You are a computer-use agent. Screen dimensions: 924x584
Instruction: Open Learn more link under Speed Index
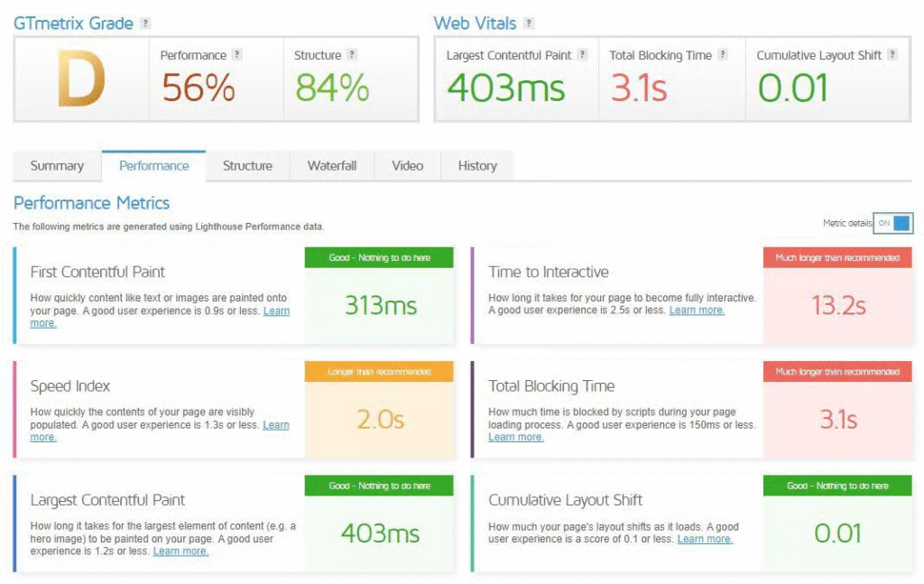point(275,425)
